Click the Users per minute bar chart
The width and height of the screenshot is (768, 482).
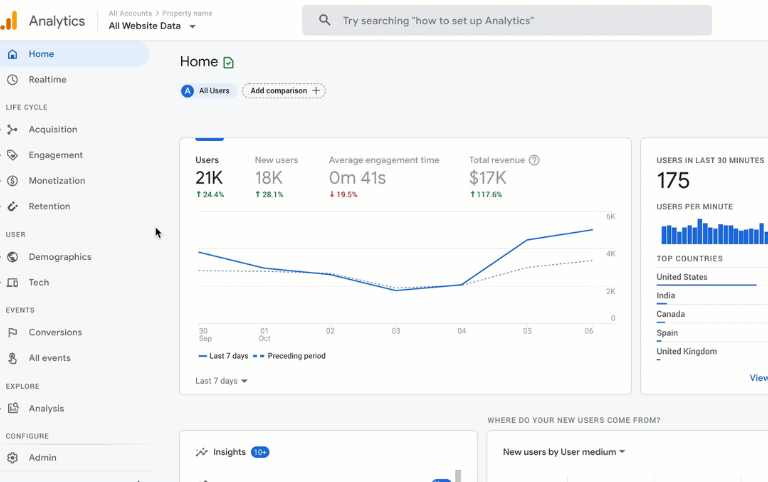(715, 232)
